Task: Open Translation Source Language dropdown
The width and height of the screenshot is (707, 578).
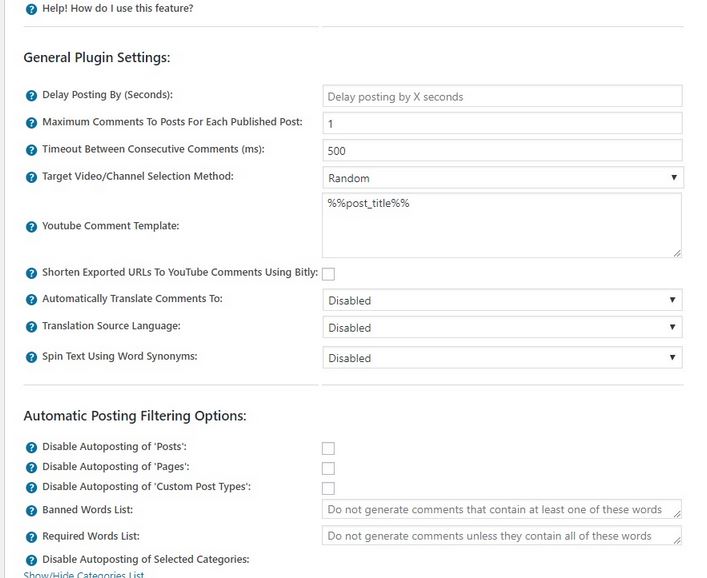Action: coord(502,327)
